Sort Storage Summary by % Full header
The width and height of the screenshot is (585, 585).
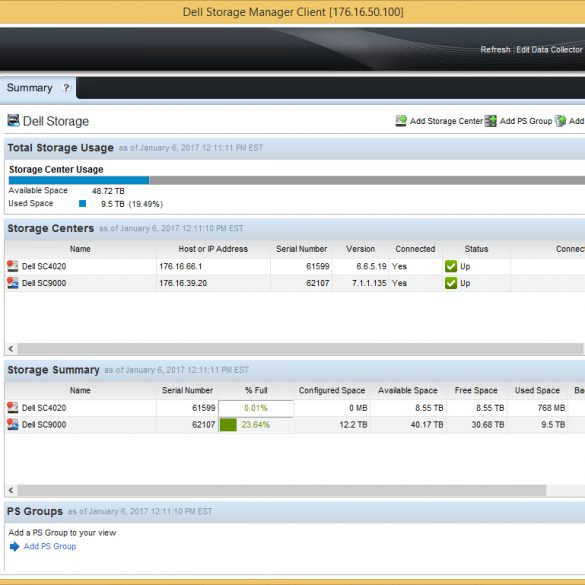coord(256,390)
